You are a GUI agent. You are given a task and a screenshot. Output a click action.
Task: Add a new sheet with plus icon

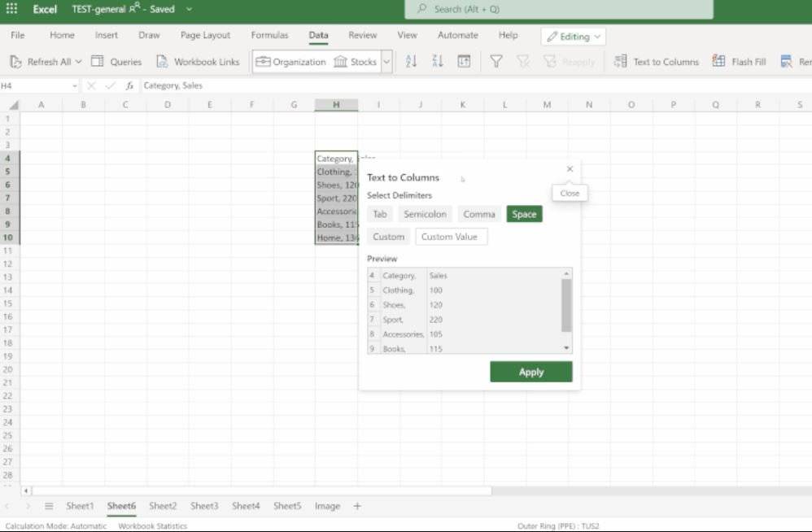[357, 506]
